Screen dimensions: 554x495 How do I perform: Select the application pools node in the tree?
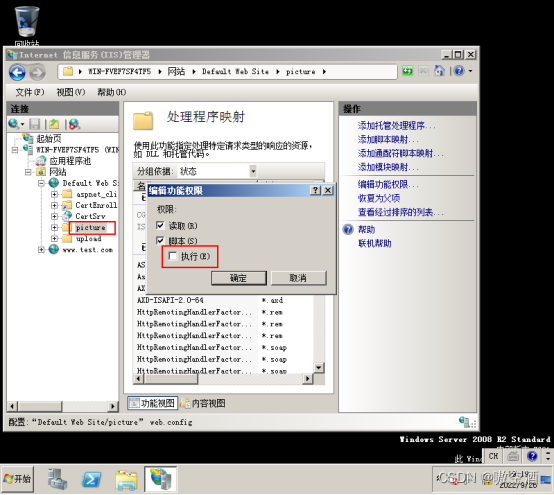(70, 161)
